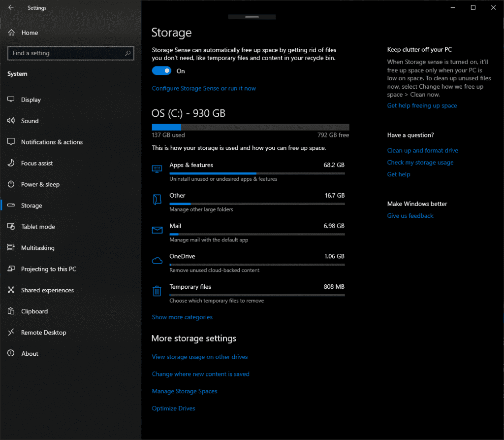This screenshot has width=504, height=440.
Task: Click the Other storage category icon
Action: click(157, 200)
